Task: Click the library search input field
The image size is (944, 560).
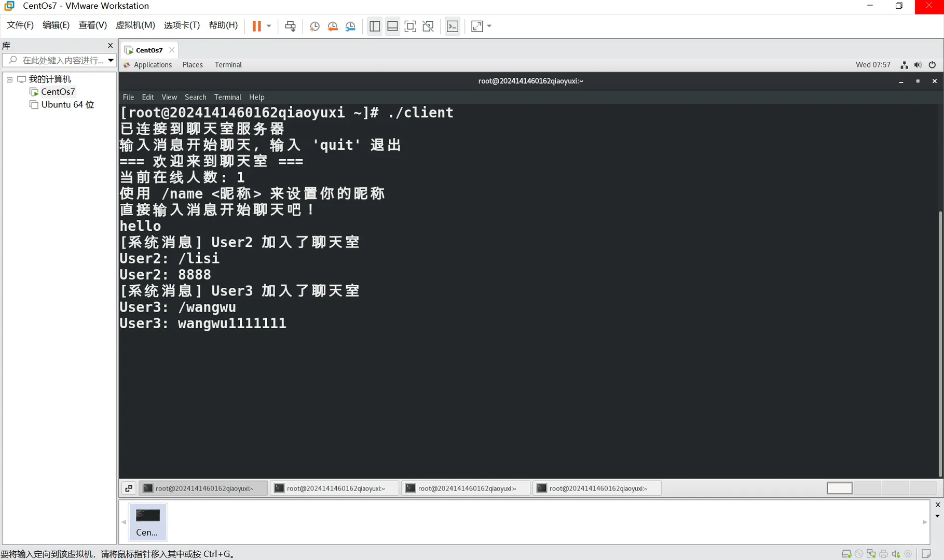Action: pos(58,61)
